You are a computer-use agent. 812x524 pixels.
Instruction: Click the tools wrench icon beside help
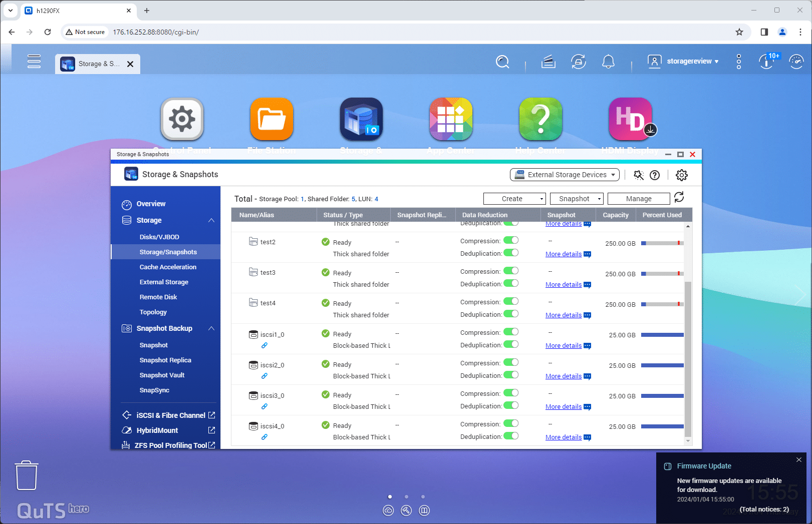(x=639, y=175)
